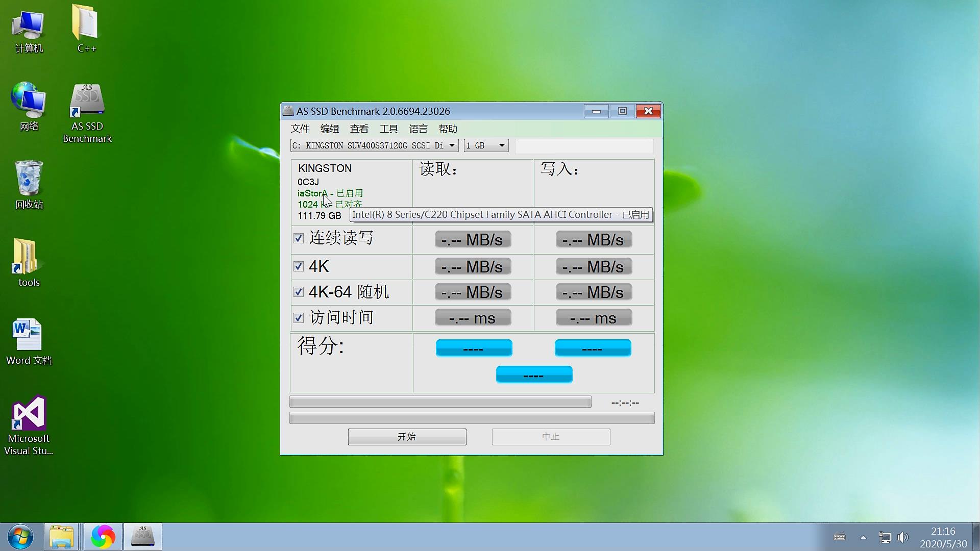Uncheck the 访问时间 test option
This screenshot has height=551, width=980.
299,317
